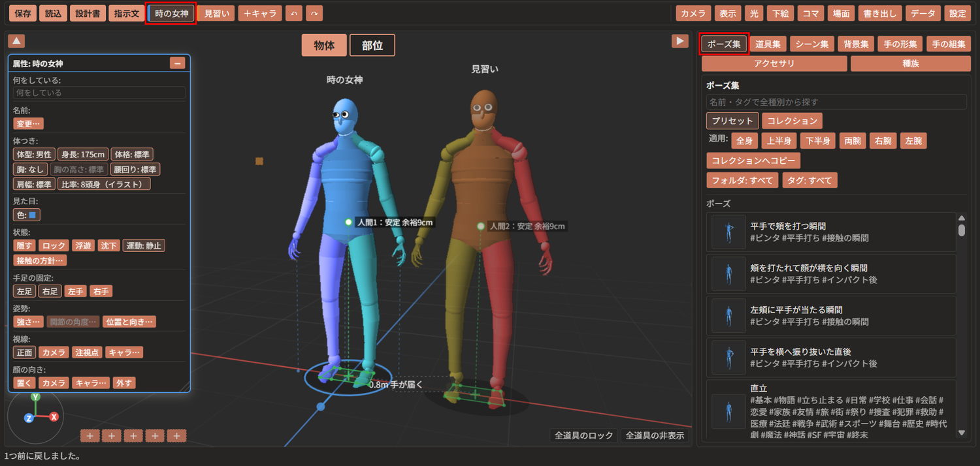Toggle 左足 limb fixation
The height and width of the screenshot is (466, 980).
click(24, 291)
